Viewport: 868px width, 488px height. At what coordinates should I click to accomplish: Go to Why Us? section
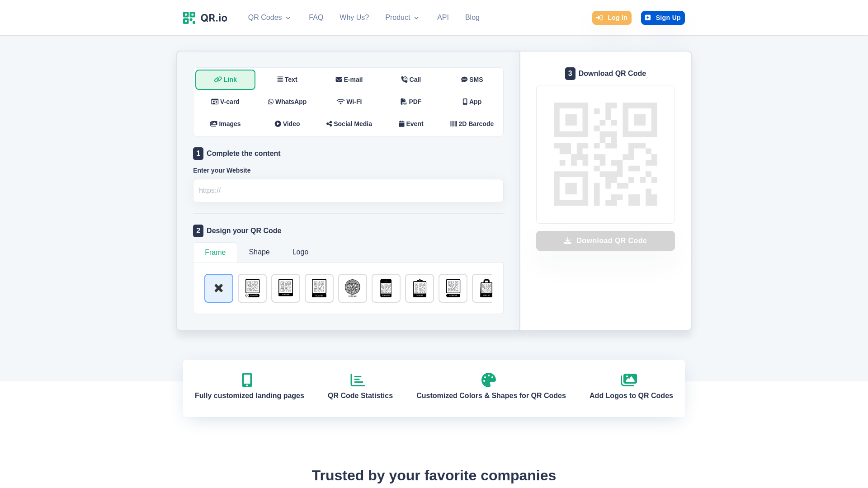tap(354, 18)
